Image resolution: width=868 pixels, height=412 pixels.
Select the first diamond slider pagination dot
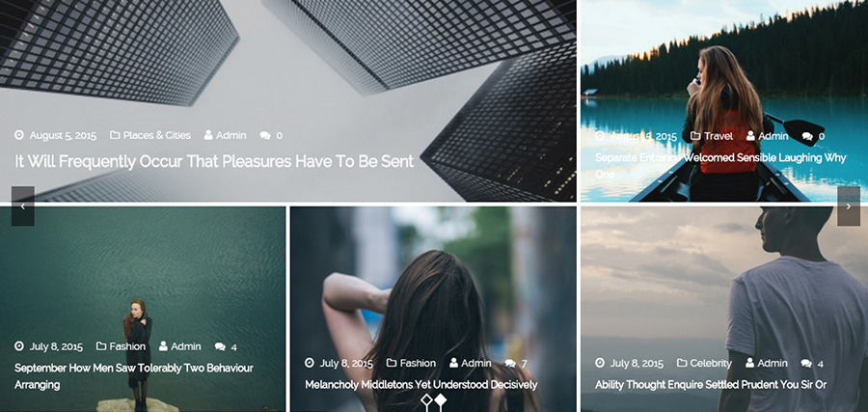pos(426,402)
